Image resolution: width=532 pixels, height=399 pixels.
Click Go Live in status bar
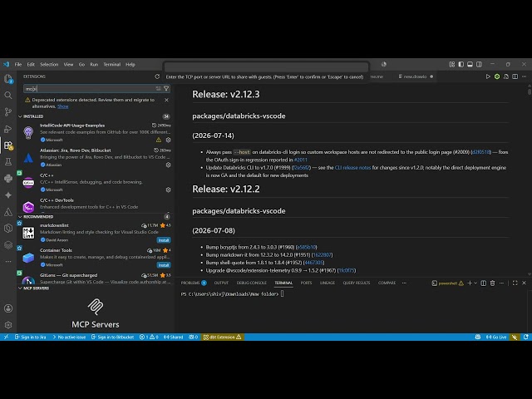click(496, 337)
